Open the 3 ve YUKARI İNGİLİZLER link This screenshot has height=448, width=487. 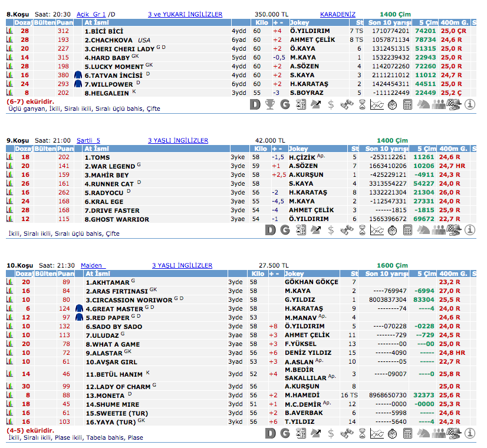(x=185, y=14)
